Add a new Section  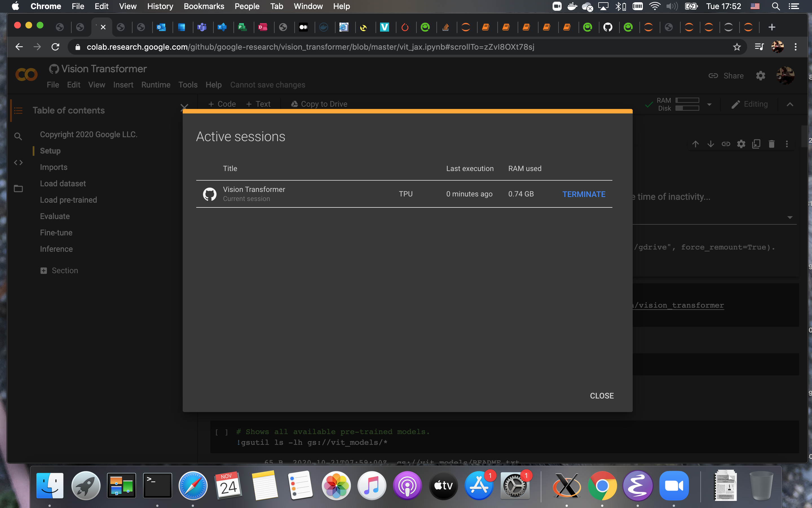coord(59,271)
